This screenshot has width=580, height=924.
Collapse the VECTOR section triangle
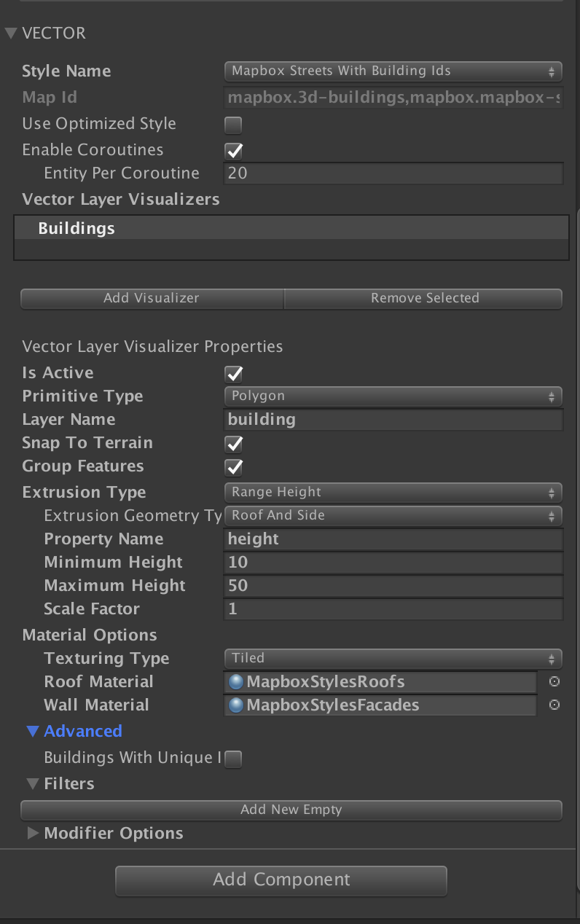pyautogui.click(x=11, y=34)
